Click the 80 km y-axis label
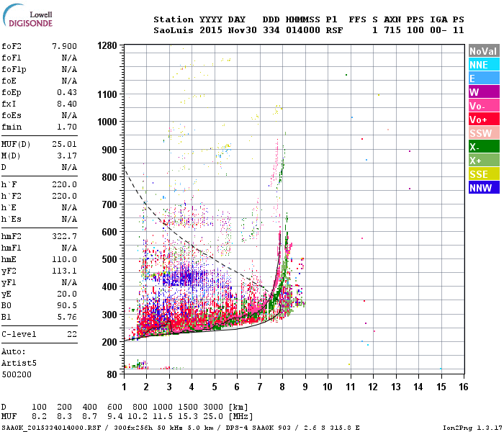 112,374
